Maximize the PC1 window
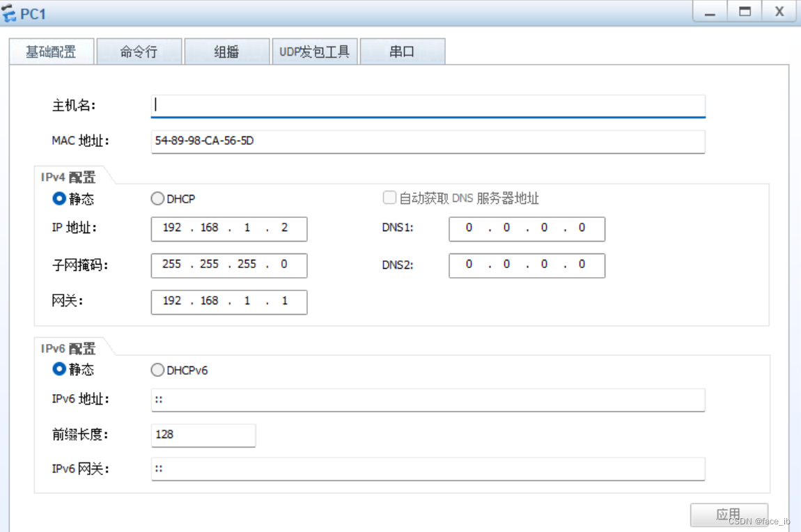Image resolution: width=801 pixels, height=532 pixels. tap(745, 12)
